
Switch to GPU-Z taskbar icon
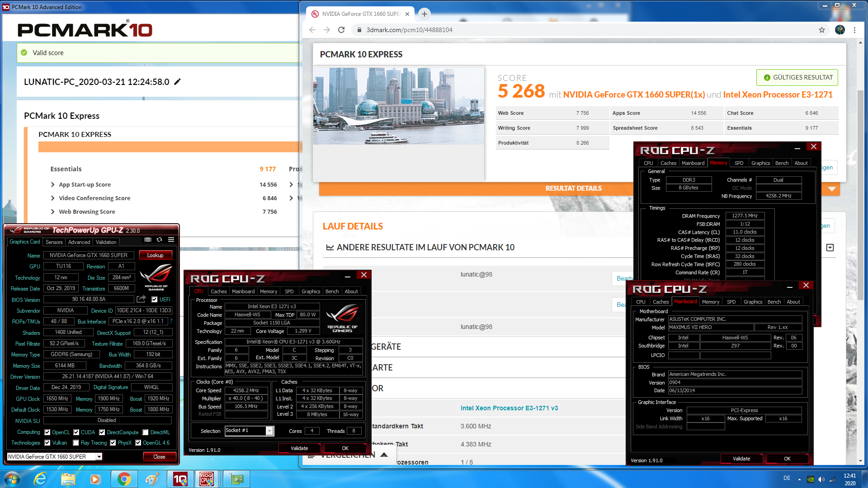(236, 479)
